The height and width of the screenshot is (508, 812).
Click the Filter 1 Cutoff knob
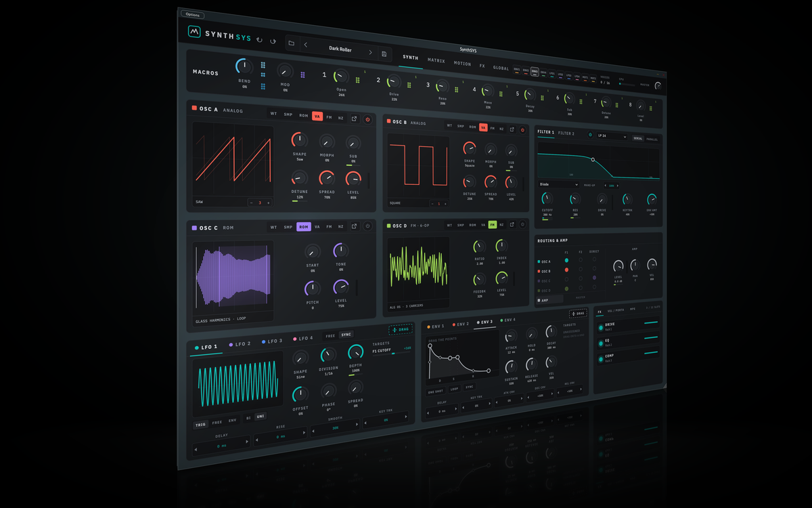(547, 198)
